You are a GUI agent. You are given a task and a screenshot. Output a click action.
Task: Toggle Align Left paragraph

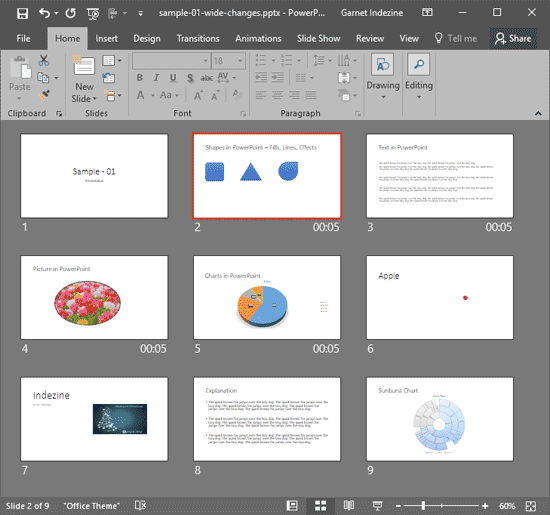click(x=261, y=95)
